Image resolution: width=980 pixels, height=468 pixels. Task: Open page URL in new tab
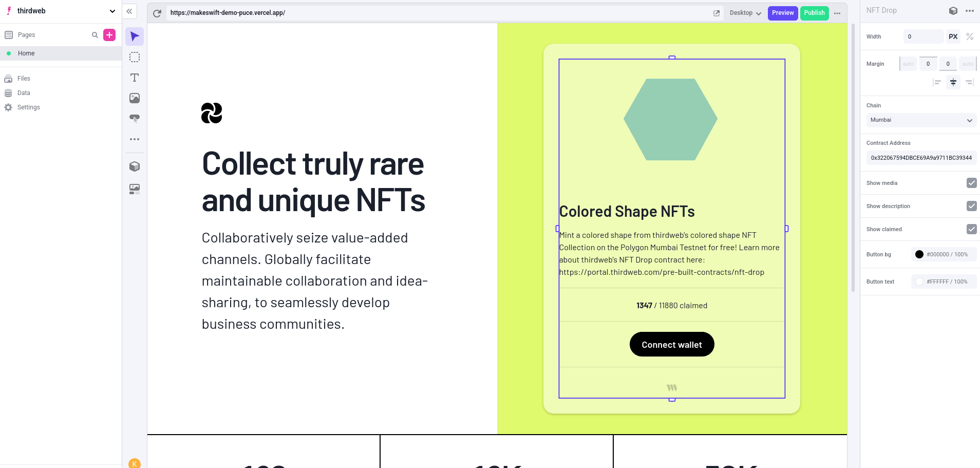717,13
